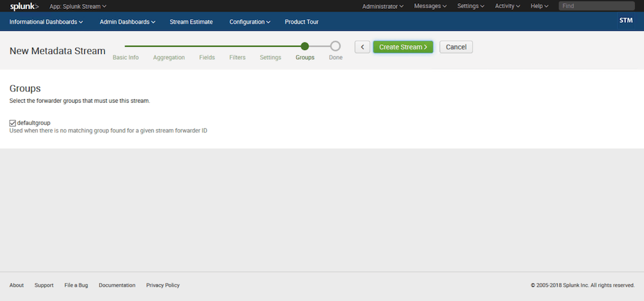Open the Documentation link

pyautogui.click(x=117, y=285)
